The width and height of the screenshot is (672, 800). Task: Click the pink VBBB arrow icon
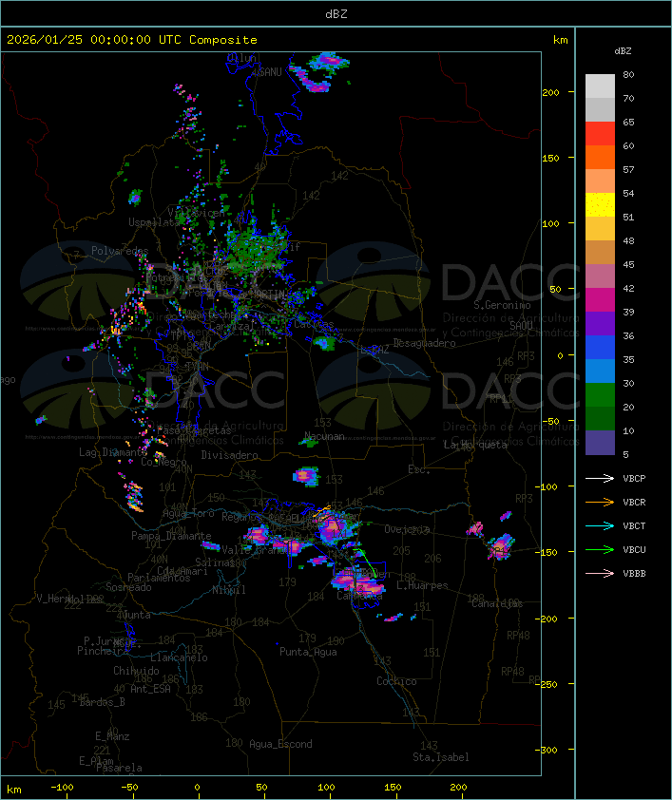[600, 573]
